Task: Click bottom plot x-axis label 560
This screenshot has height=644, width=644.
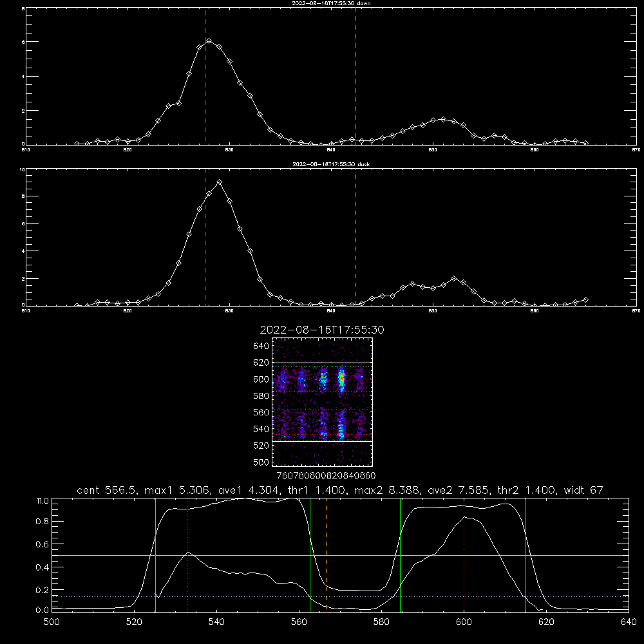Action: (x=299, y=622)
